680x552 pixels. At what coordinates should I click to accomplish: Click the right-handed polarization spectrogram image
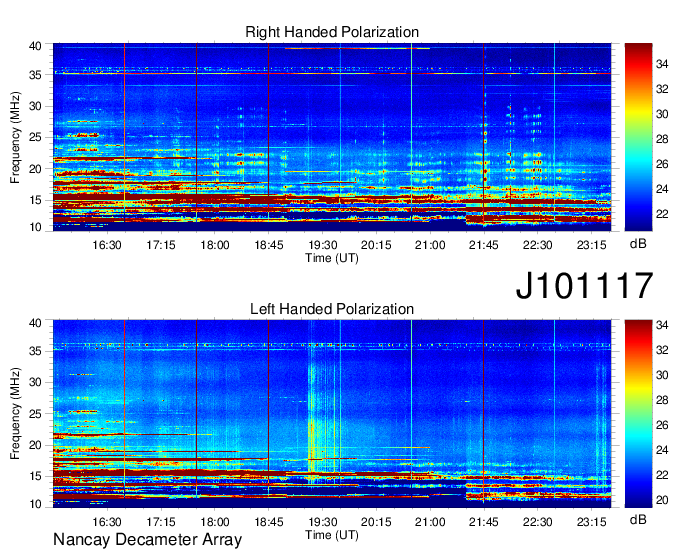(x=332, y=137)
